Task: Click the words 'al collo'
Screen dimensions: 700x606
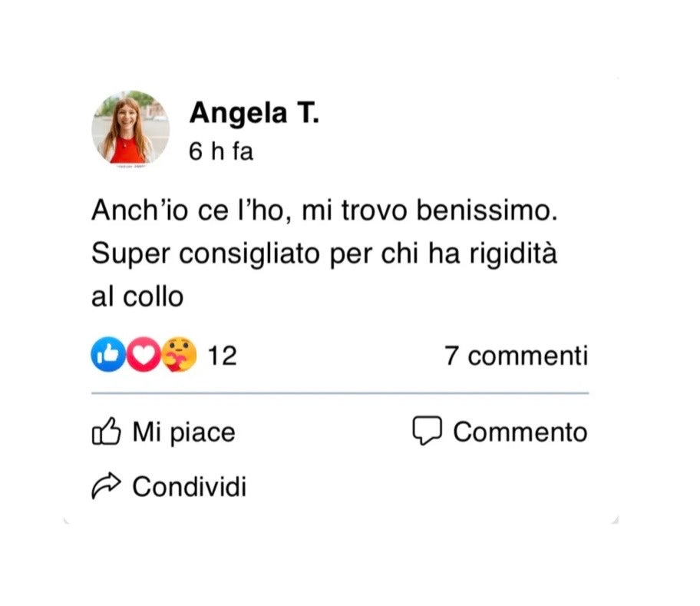Action: pos(137,296)
